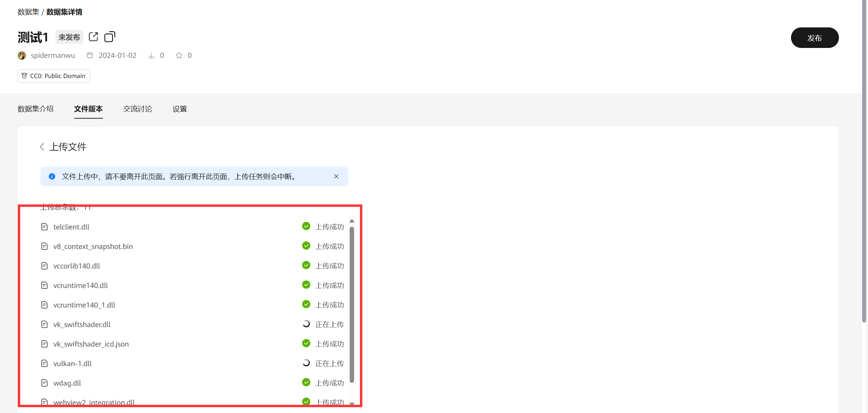Click the open-in-new-window icon beside 测试1
This screenshot has height=413, width=868.
click(x=93, y=37)
